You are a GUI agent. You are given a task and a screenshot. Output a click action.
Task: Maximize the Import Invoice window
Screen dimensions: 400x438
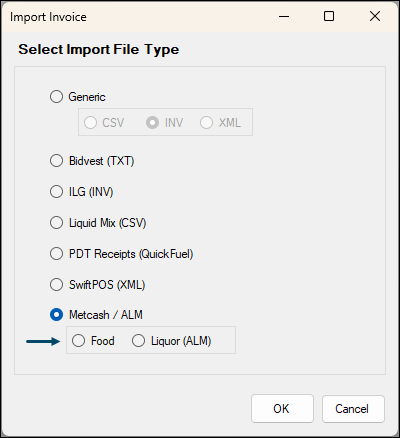[329, 16]
